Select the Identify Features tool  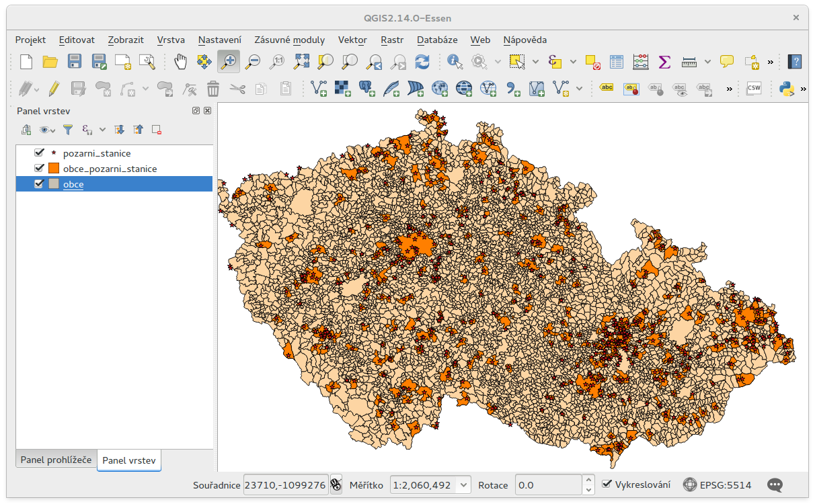tap(455, 62)
